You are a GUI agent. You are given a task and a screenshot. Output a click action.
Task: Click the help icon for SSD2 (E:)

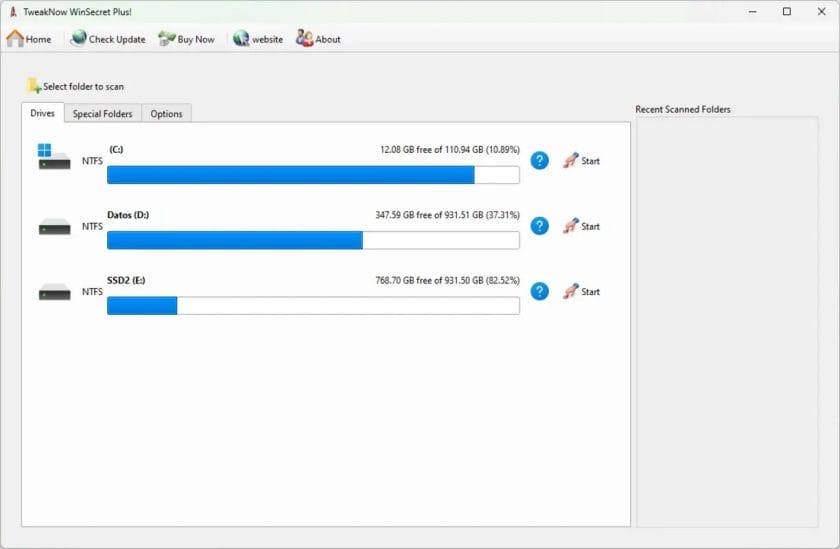[x=539, y=291]
